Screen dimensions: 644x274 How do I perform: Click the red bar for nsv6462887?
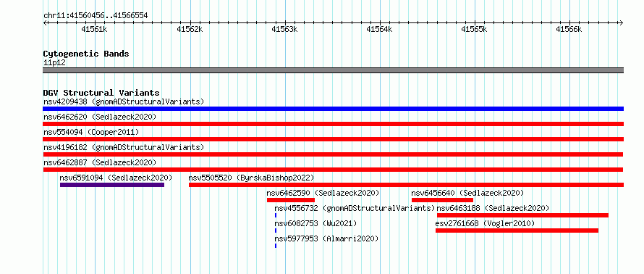click(x=333, y=170)
